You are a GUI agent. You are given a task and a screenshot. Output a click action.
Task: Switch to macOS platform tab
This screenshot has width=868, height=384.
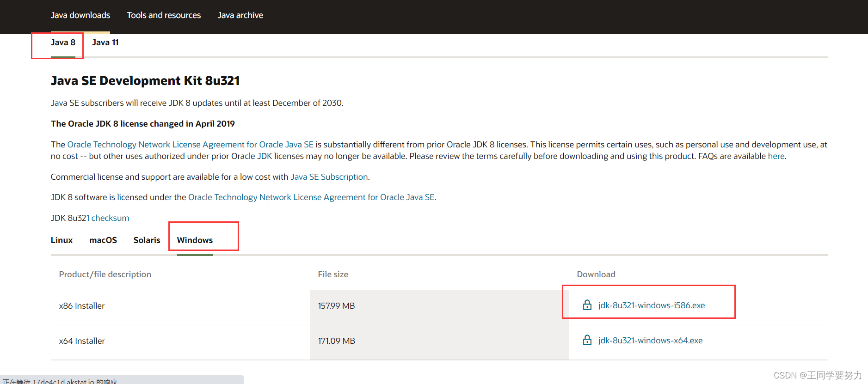coord(103,240)
